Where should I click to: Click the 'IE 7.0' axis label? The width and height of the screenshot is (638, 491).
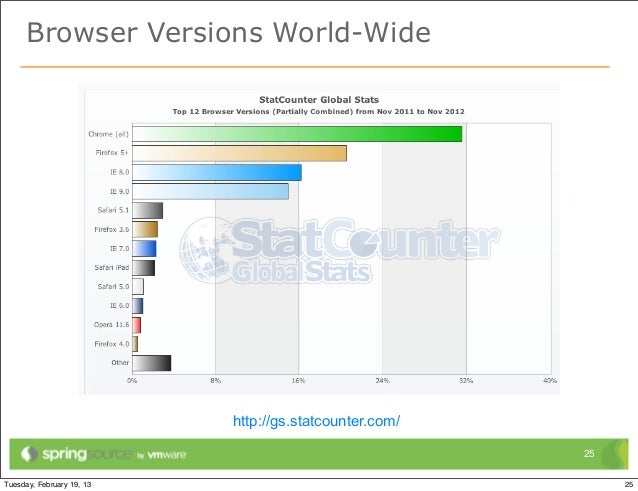coord(120,248)
